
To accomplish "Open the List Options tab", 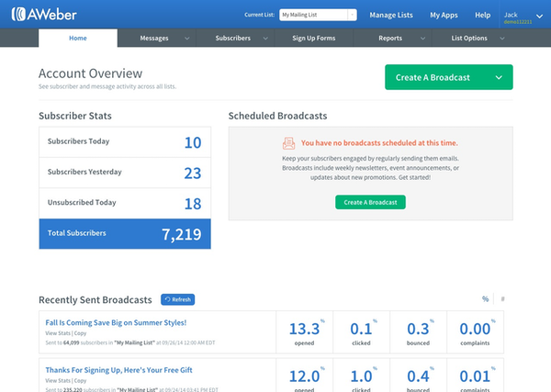I will coord(471,38).
